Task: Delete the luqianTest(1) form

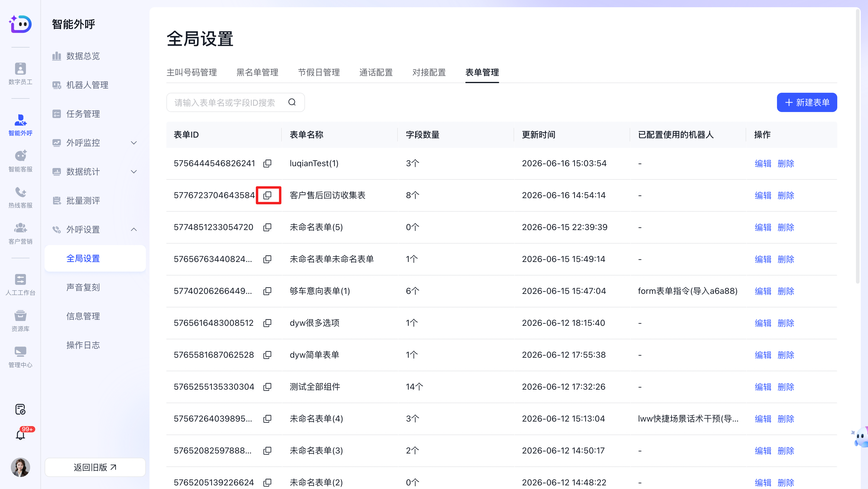Action: [x=786, y=164]
